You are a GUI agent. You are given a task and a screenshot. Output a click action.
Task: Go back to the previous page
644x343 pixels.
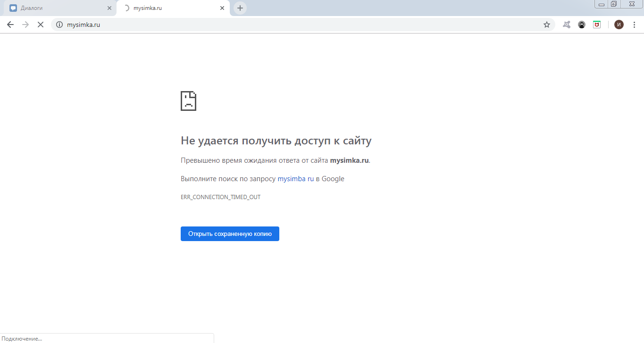10,25
